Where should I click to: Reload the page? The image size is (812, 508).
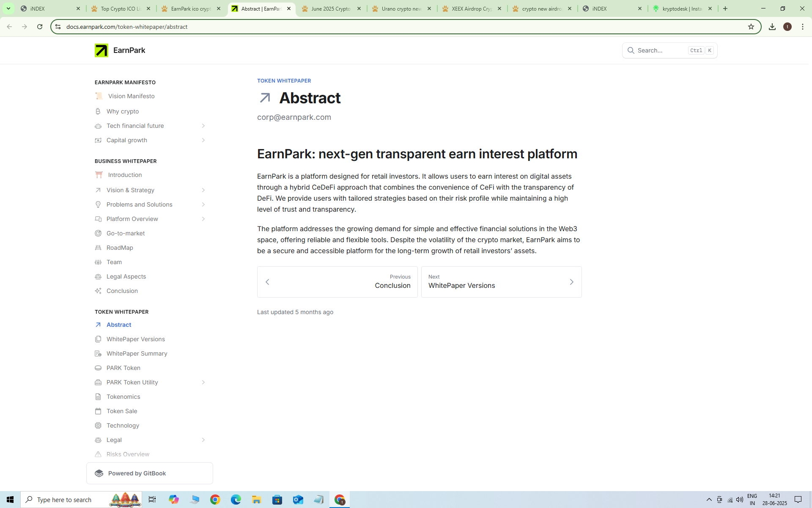coord(40,27)
